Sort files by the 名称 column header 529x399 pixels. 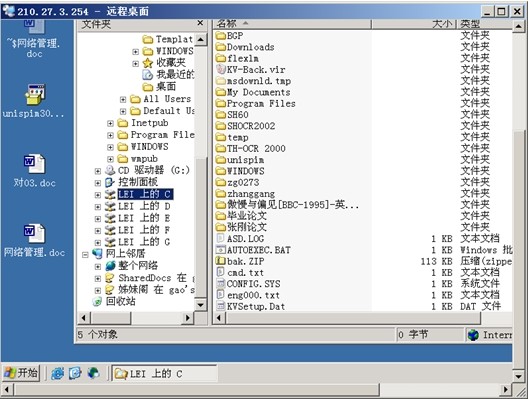292,24
